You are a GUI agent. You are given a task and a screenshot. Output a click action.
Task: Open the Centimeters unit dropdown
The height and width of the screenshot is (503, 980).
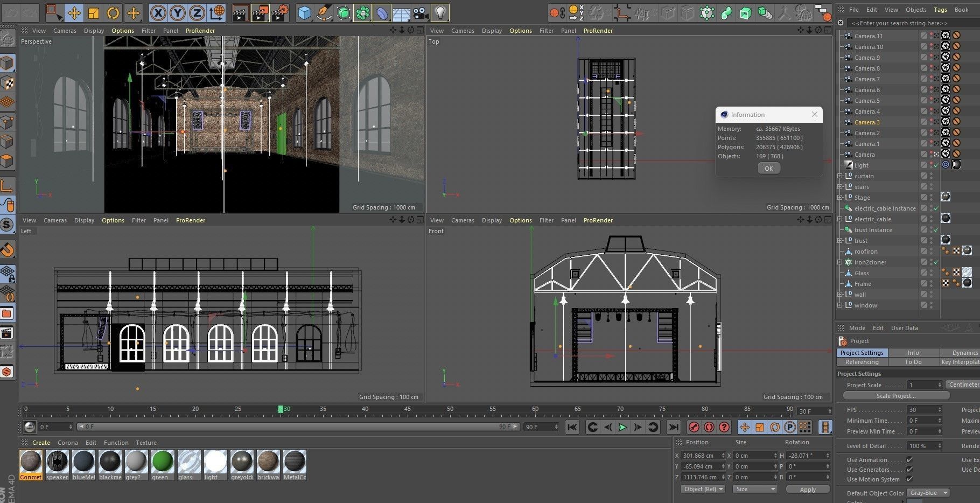pos(963,385)
